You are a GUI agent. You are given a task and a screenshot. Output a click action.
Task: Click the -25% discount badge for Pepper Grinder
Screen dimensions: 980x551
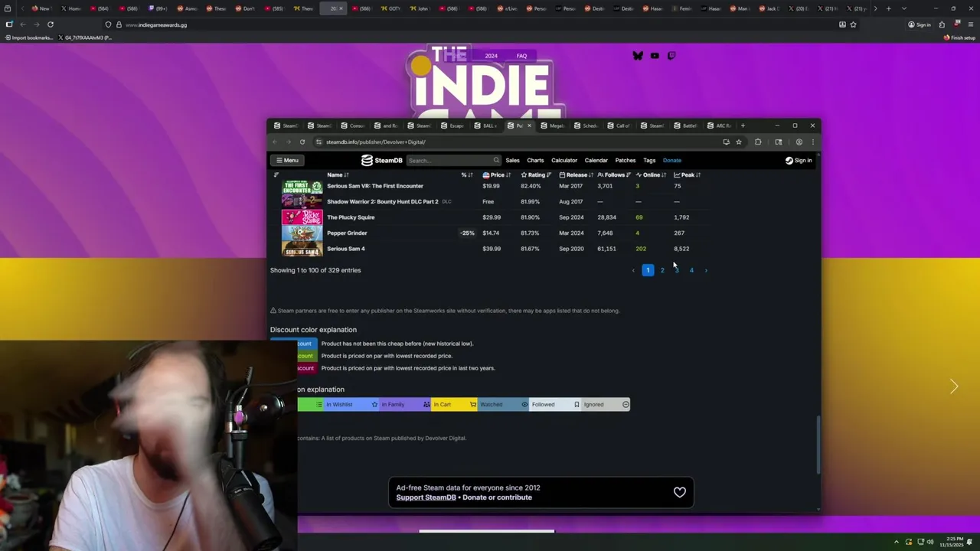(467, 233)
